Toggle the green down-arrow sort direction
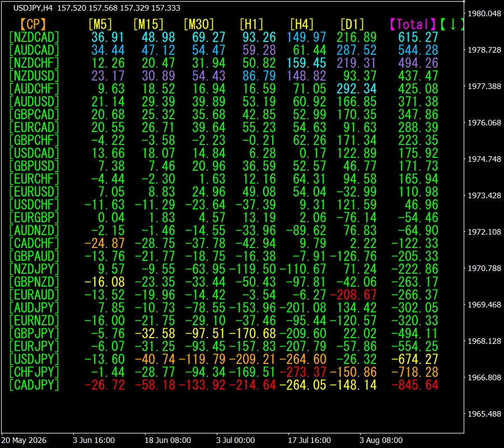504x448 pixels. 452,25
